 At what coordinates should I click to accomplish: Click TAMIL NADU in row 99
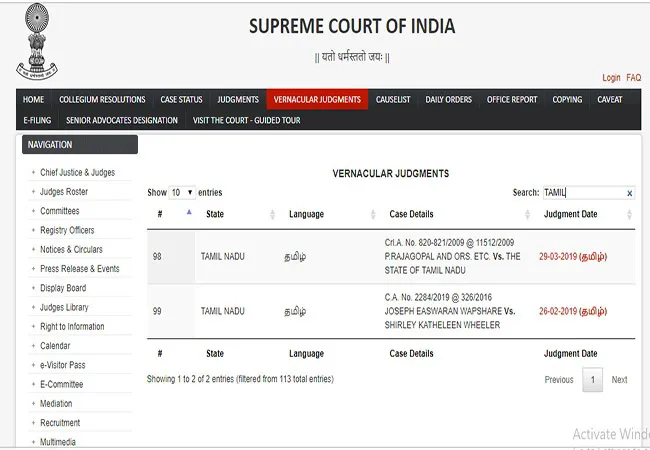[223, 311]
